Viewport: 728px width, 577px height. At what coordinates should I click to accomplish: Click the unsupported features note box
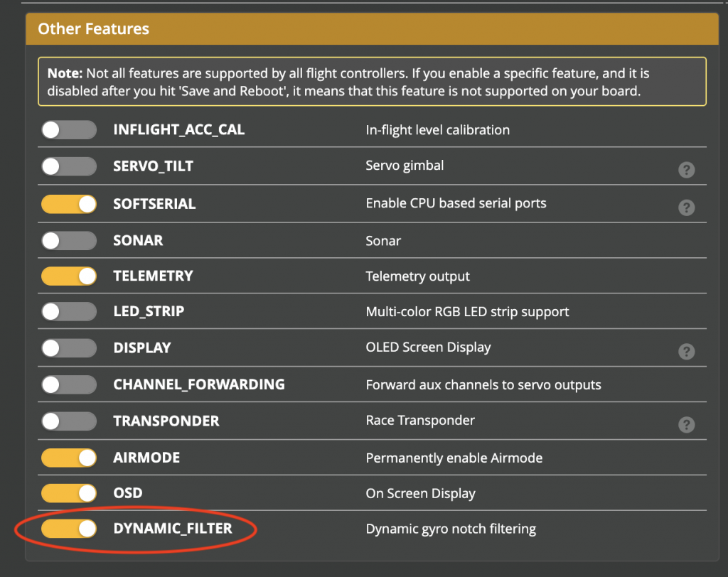click(372, 82)
